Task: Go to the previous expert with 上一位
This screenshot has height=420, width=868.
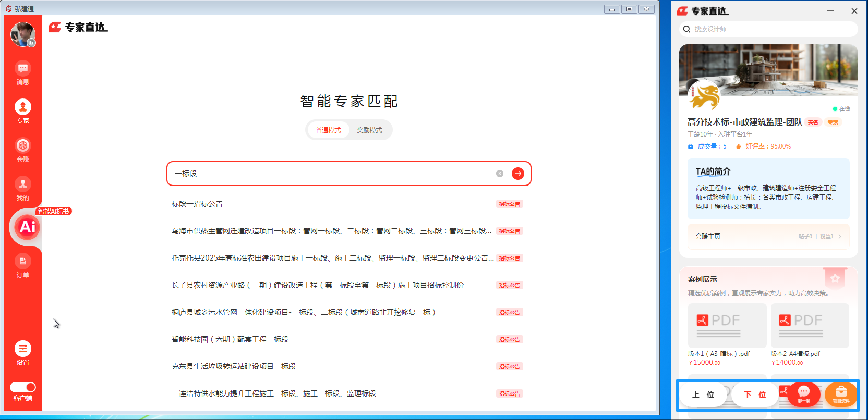Action: tap(703, 394)
